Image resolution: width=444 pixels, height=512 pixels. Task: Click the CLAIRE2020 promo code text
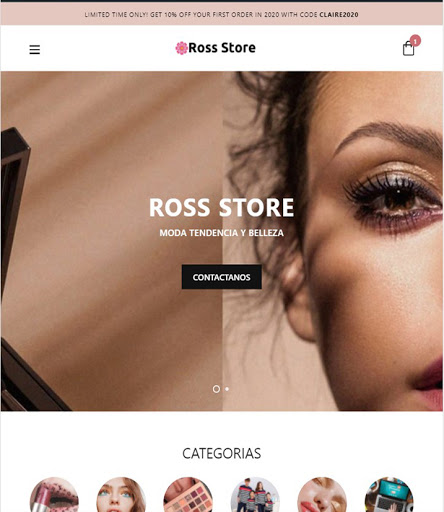(x=339, y=15)
